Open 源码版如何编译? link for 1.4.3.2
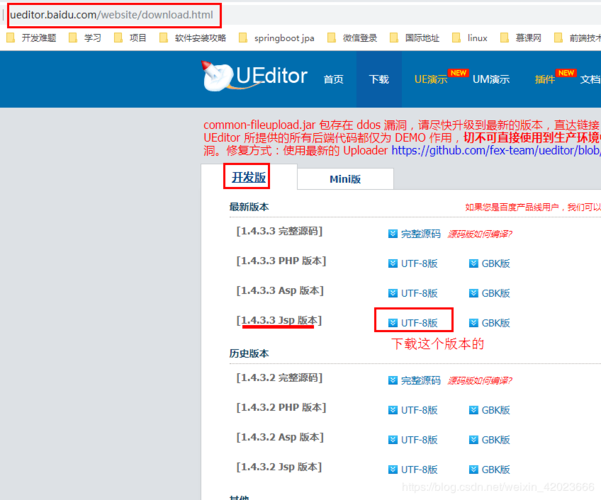This screenshot has width=601, height=500. [x=480, y=380]
